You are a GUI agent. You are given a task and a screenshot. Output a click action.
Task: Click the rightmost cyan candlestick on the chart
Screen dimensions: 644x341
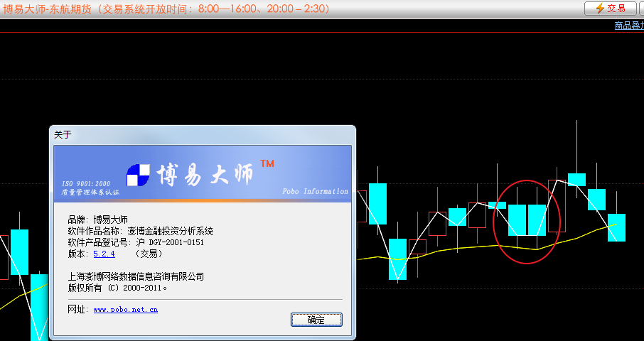click(x=616, y=227)
